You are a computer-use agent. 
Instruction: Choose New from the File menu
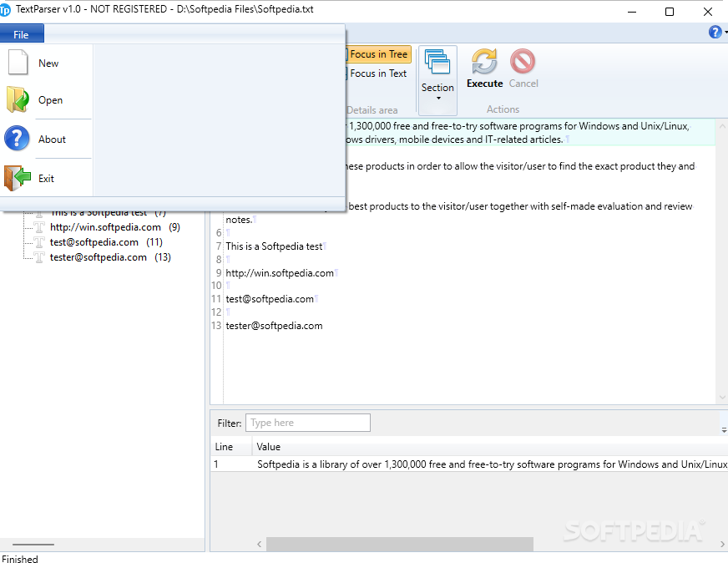click(x=48, y=63)
